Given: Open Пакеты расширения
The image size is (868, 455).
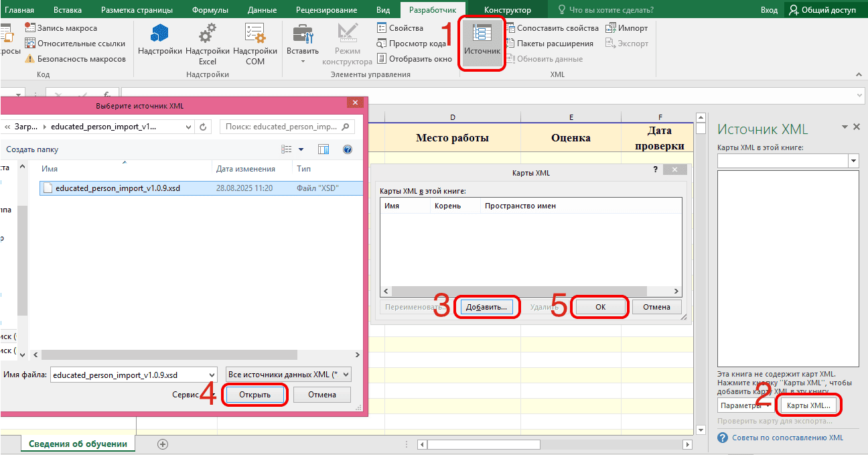Looking at the screenshot, I should pos(549,44).
